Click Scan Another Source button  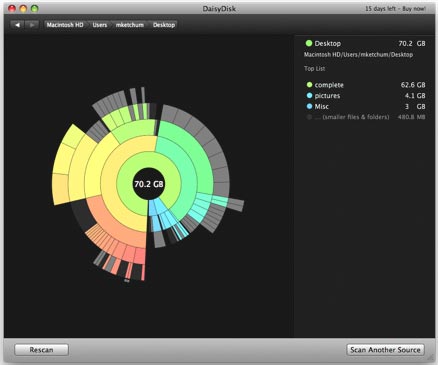[385, 350]
